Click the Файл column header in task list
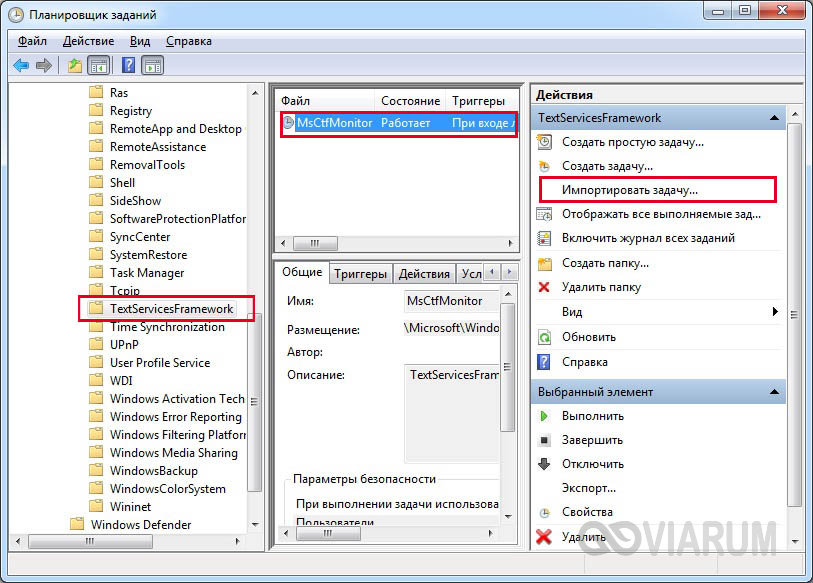The height and width of the screenshot is (583, 813). [x=326, y=101]
